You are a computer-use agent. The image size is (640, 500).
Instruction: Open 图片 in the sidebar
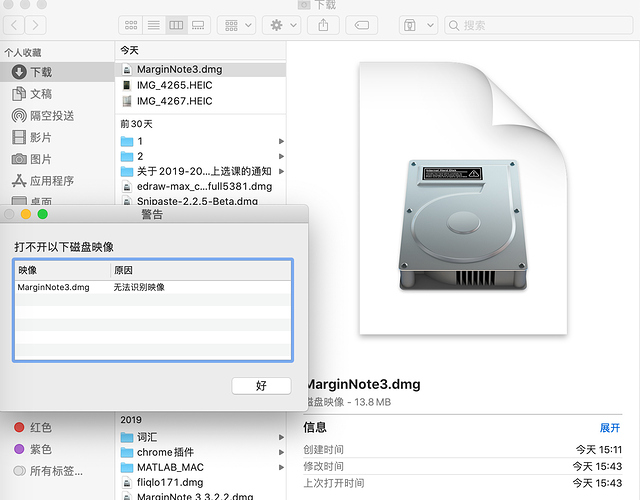[57, 159]
